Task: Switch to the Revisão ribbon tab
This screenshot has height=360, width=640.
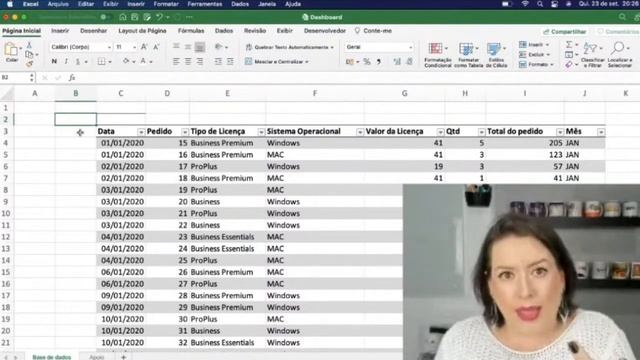Action: point(255,31)
